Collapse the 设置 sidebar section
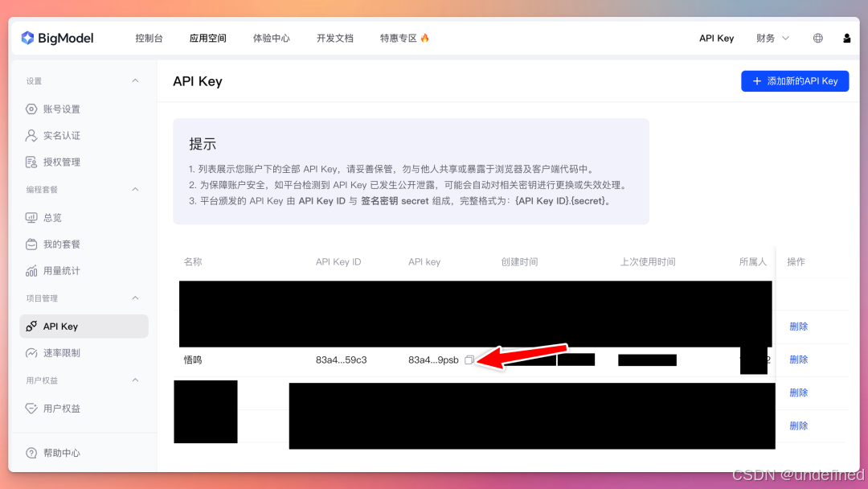Screen dimensions: 868x489 [x=135, y=81]
